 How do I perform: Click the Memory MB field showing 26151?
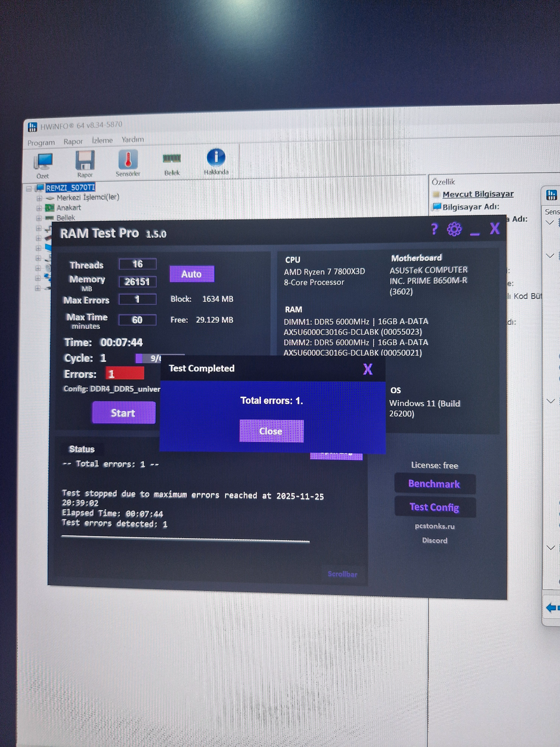[138, 282]
